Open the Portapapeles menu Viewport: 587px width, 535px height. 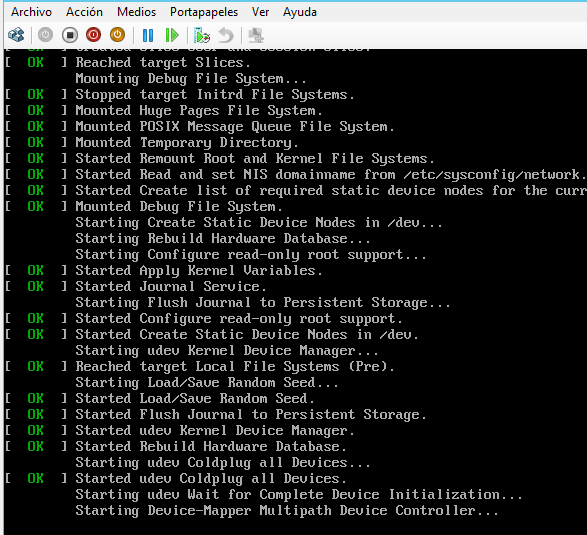204,12
